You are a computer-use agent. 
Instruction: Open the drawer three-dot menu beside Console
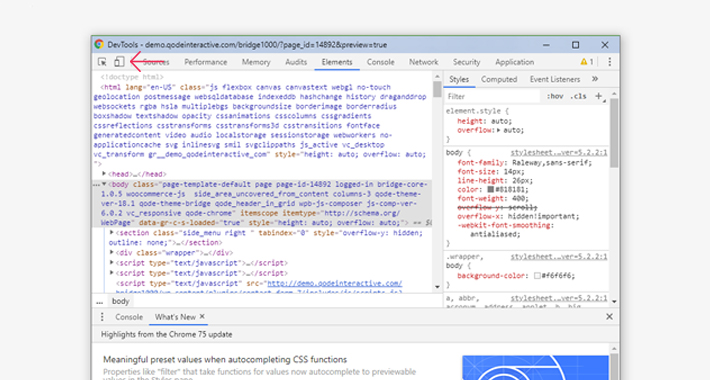[x=102, y=317]
